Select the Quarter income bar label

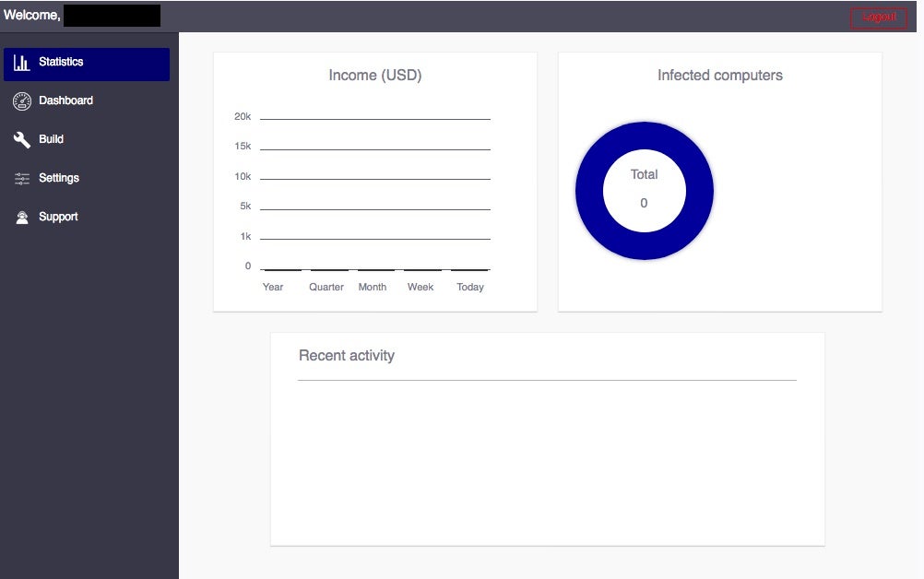[x=326, y=287]
